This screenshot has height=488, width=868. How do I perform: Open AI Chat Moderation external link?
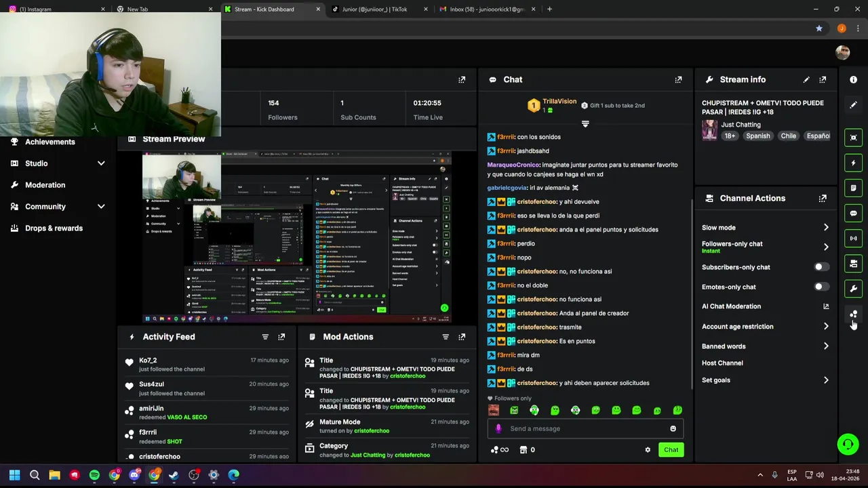click(x=826, y=306)
